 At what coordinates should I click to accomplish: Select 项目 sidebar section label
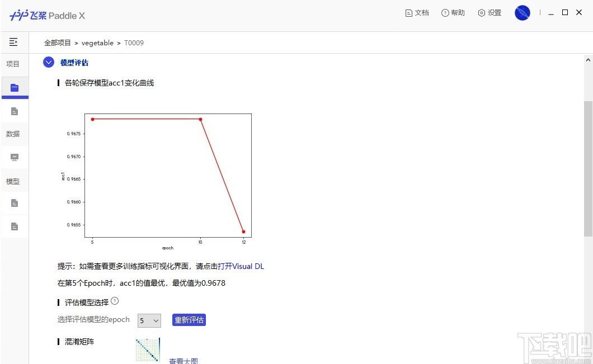[x=13, y=64]
